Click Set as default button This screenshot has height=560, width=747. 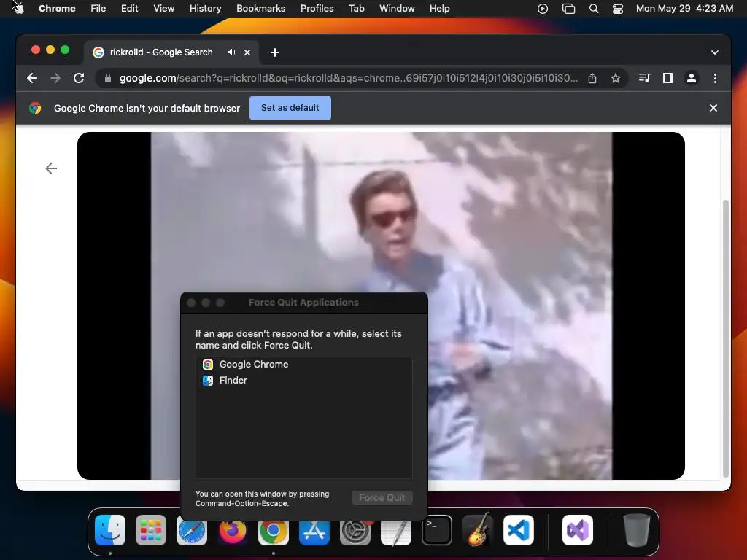coord(290,108)
